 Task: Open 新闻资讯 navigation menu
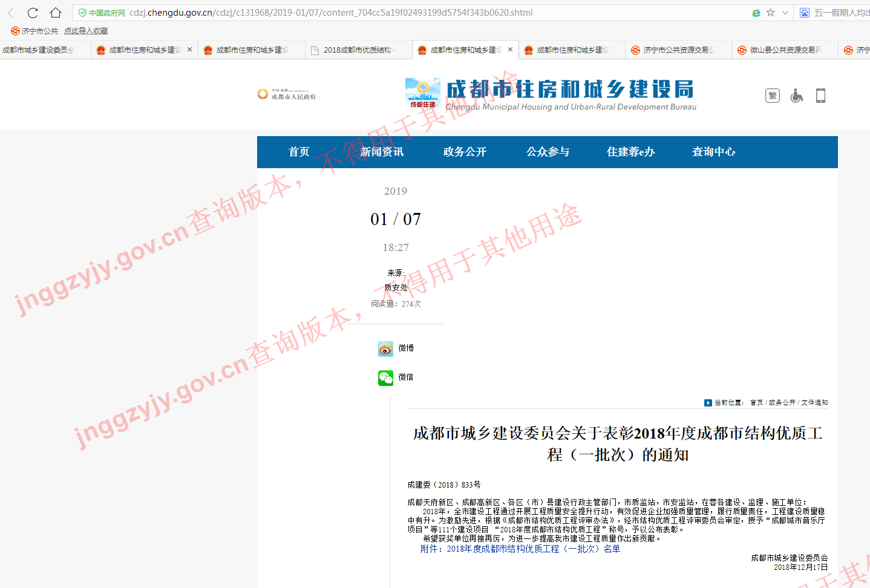(382, 152)
